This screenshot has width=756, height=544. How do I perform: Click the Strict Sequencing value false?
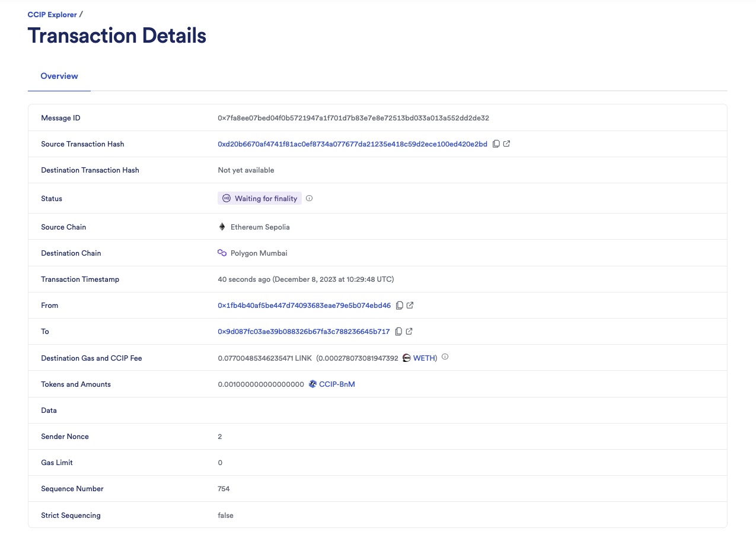coord(226,516)
